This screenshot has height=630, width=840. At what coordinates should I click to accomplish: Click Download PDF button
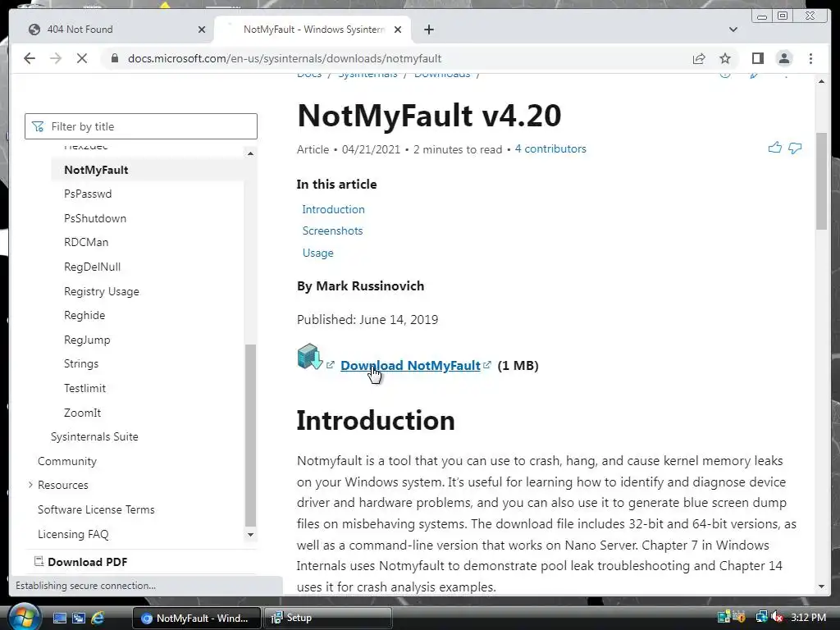point(81,562)
